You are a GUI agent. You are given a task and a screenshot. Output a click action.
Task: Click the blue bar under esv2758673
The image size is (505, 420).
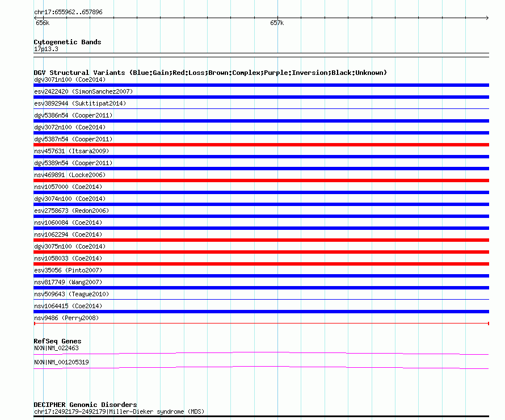click(261, 216)
